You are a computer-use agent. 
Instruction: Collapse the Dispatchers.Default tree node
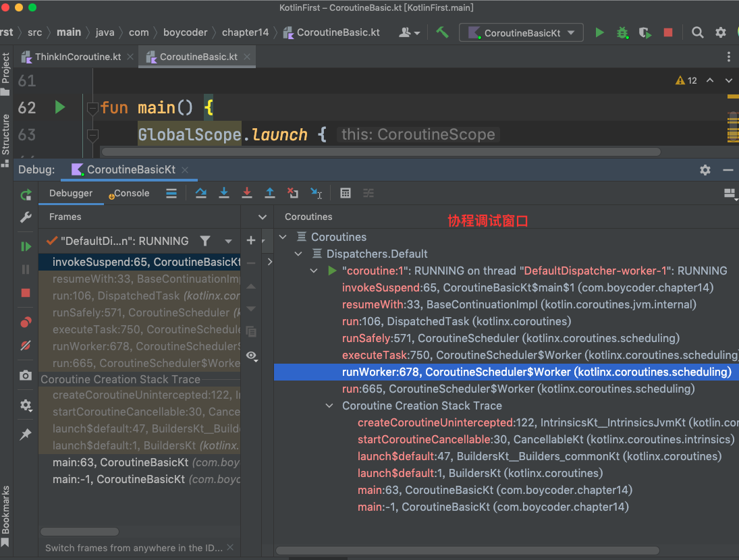click(x=298, y=254)
